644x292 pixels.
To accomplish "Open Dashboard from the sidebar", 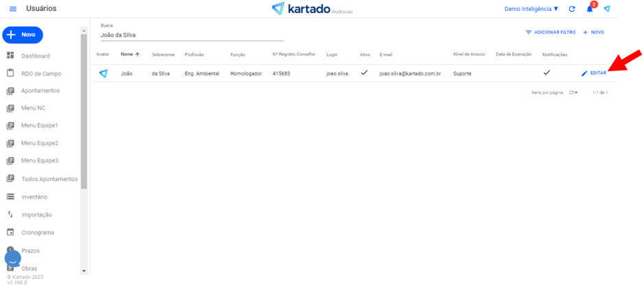I will click(x=35, y=56).
